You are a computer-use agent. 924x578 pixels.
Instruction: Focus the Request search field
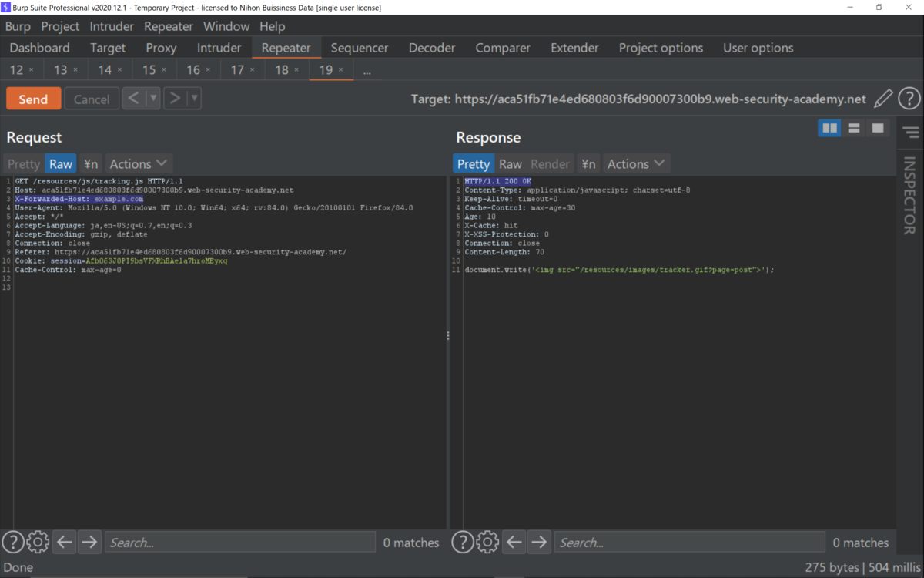point(239,543)
